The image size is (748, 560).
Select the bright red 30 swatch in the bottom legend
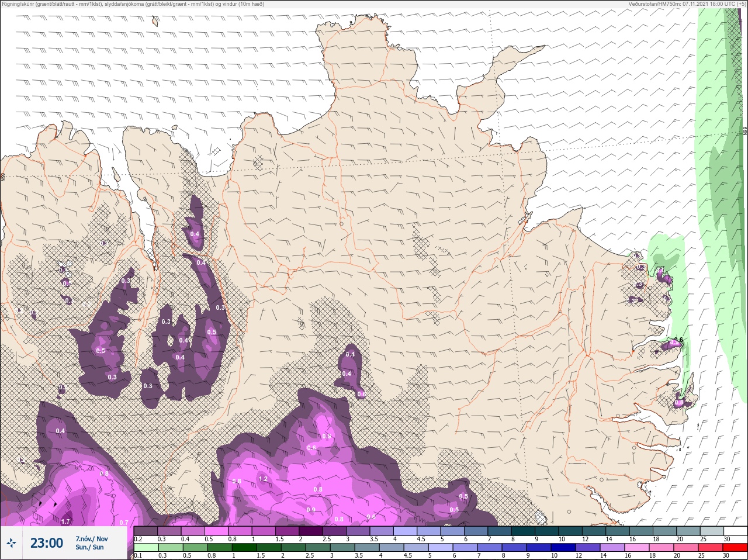tap(735, 548)
